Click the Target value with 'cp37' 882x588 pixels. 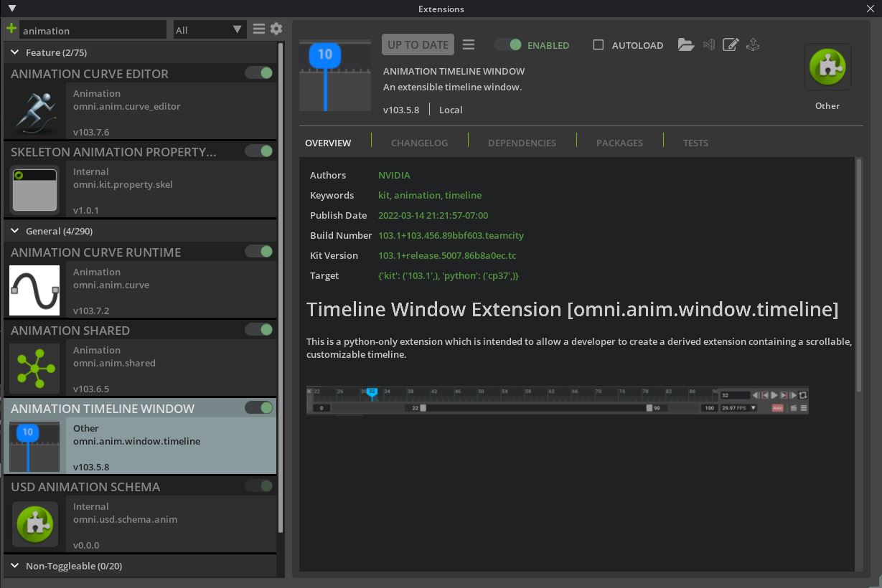click(449, 275)
